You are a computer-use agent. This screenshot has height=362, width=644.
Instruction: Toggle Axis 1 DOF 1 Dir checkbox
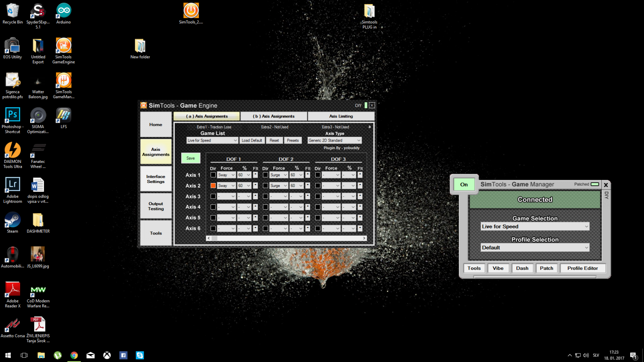pyautogui.click(x=213, y=175)
